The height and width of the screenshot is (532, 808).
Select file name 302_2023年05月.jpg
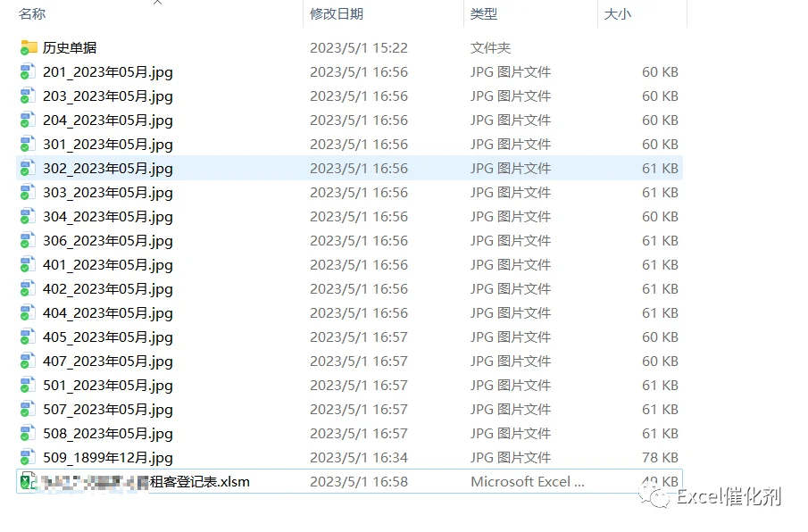pyautogui.click(x=108, y=169)
